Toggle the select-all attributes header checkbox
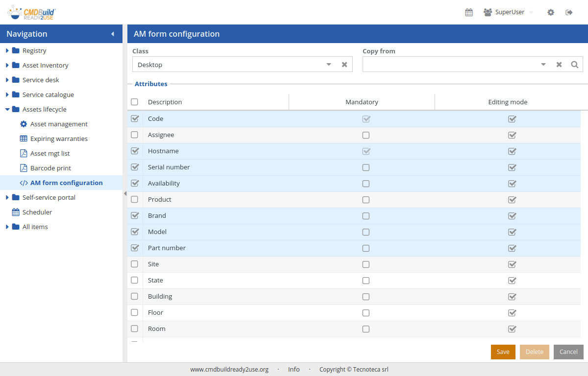The height and width of the screenshot is (376, 588). click(x=135, y=102)
